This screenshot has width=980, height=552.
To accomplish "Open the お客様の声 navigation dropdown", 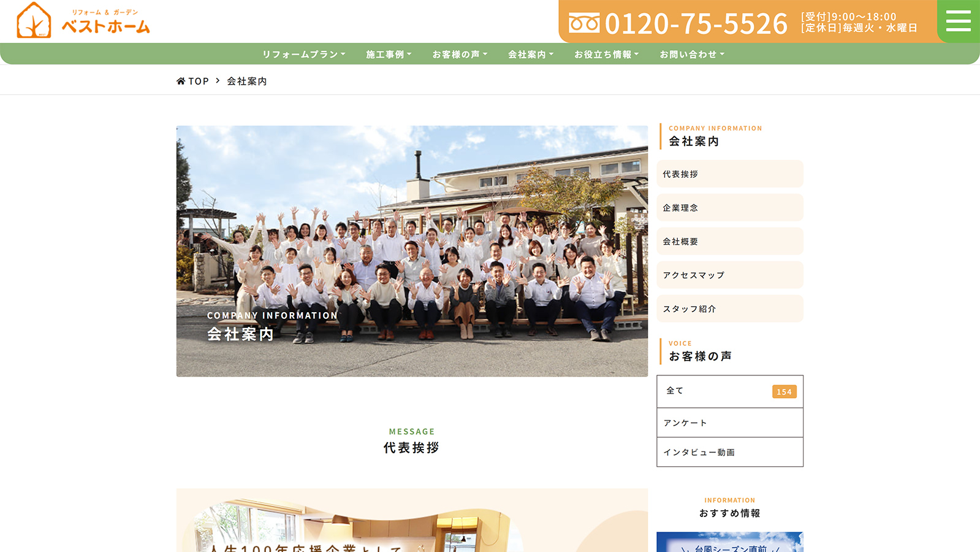I will tap(460, 55).
